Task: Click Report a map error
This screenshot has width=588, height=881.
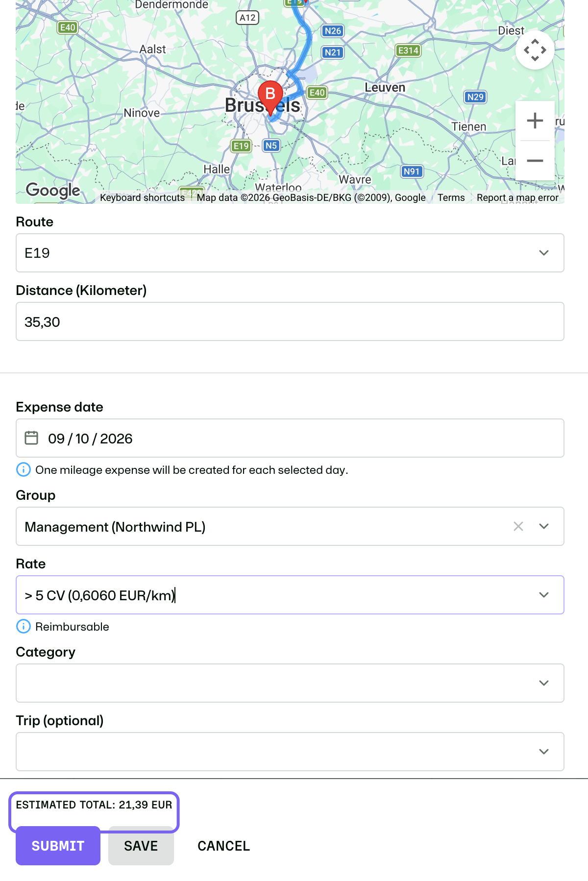Action: click(x=517, y=197)
